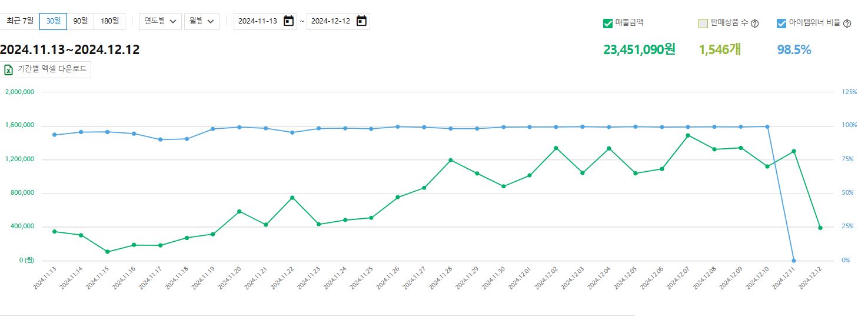Screen dimensions: 868x320
Task: Click the blue ratio point at 2024.12.11
Action: pyautogui.click(x=793, y=261)
